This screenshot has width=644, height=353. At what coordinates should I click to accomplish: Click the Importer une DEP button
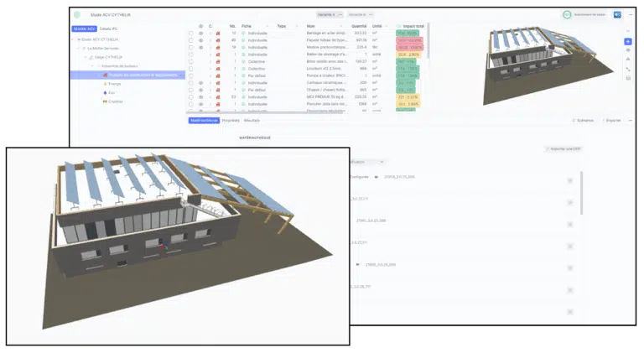pos(563,148)
